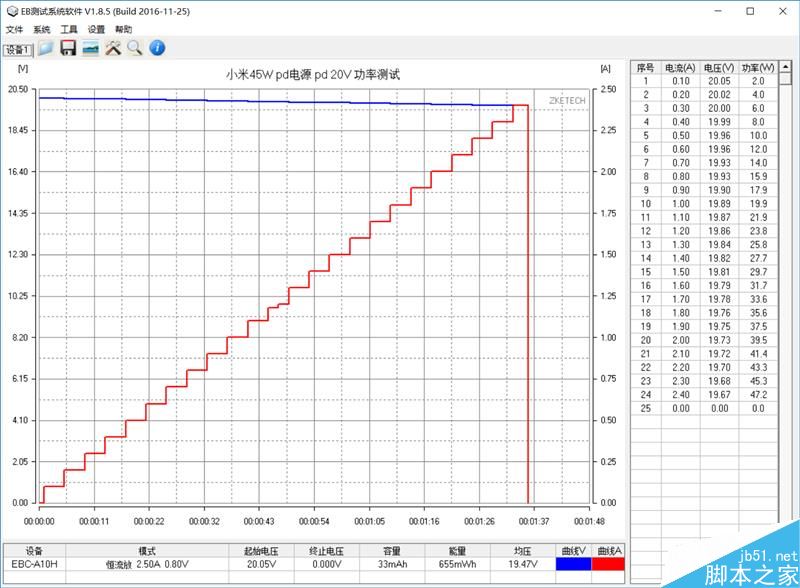Click the 终止电压 header in summary table

point(327,551)
